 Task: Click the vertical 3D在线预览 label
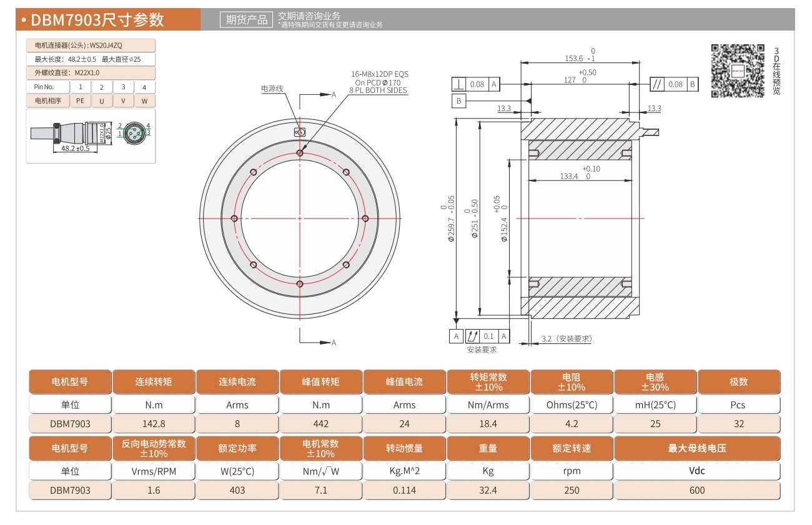776,71
